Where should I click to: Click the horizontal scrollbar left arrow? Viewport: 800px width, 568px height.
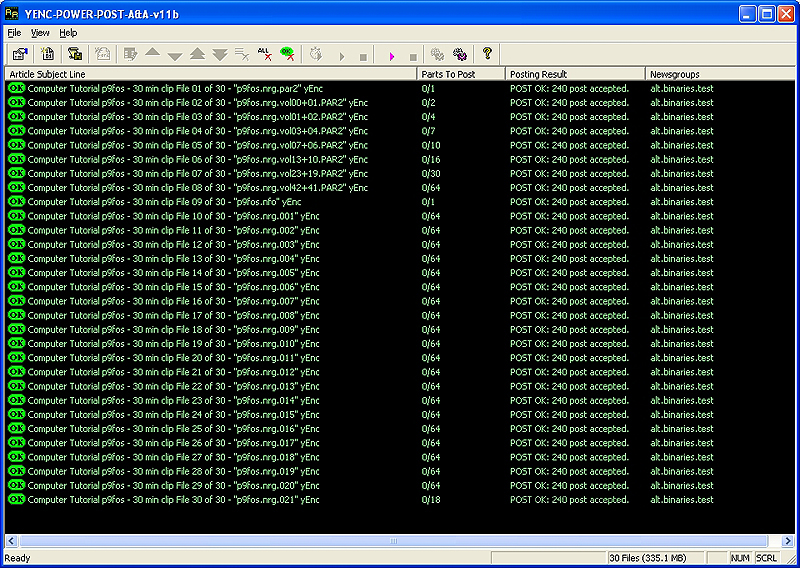point(11,541)
